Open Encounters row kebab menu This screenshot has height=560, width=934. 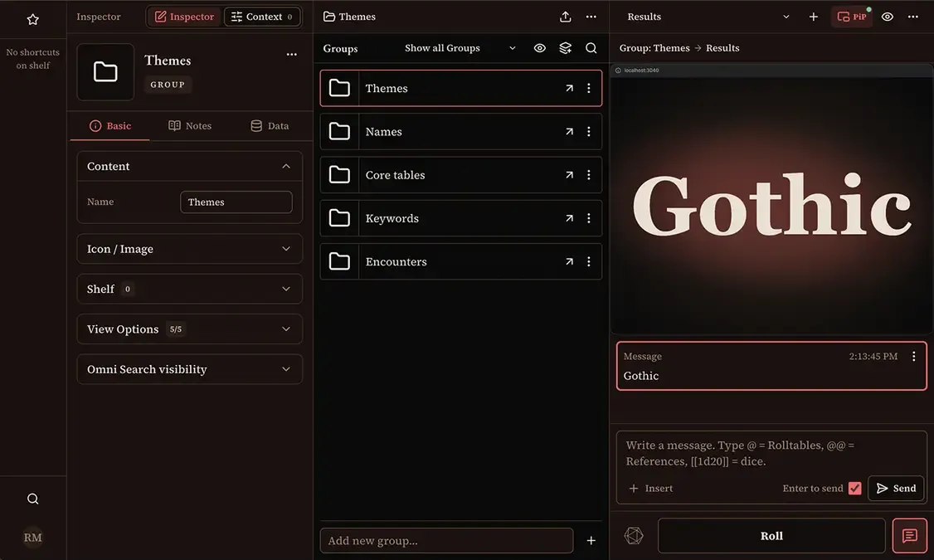click(588, 261)
